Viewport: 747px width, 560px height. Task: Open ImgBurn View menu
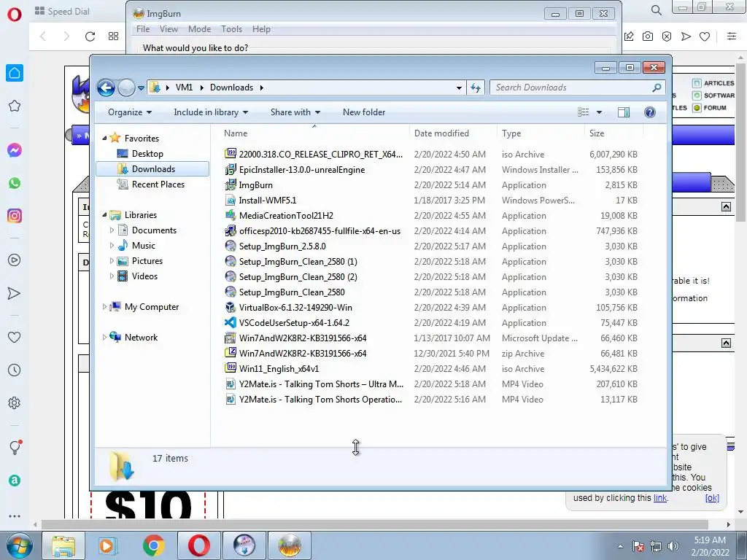[169, 29]
